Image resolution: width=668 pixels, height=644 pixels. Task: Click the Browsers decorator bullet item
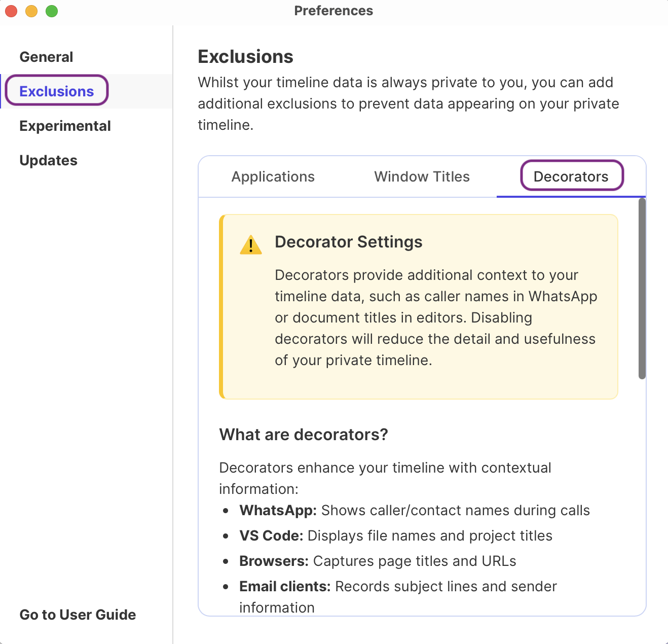(x=377, y=561)
